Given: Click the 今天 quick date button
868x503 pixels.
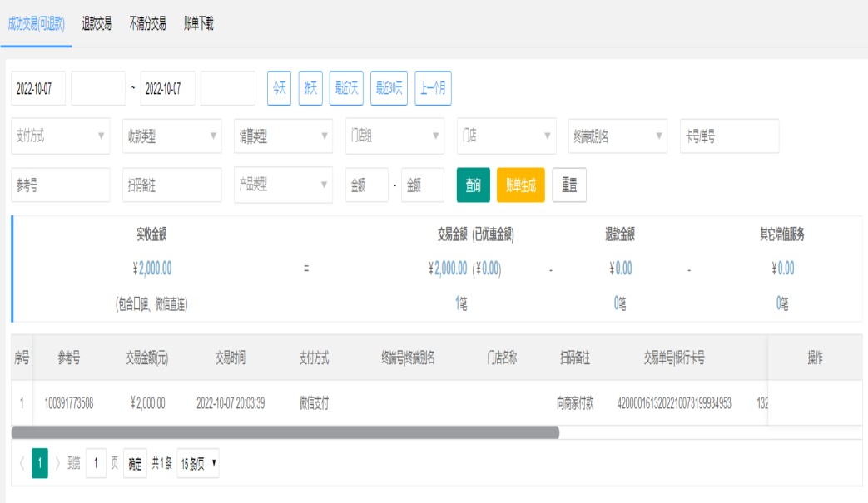Looking at the screenshot, I should click(279, 89).
